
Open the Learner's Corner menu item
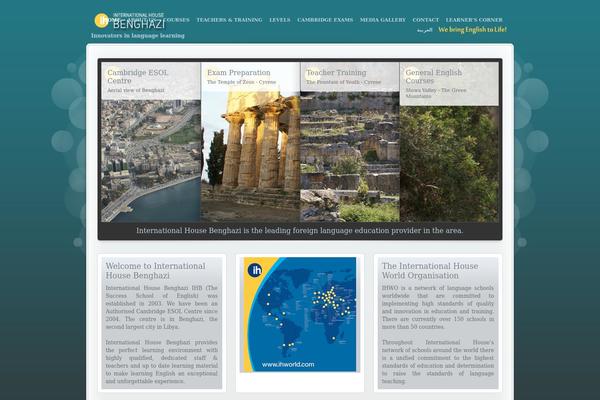tap(474, 20)
